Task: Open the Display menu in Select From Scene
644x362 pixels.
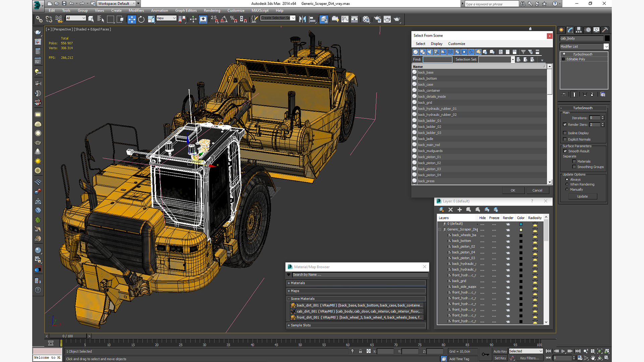Action: coord(436,44)
